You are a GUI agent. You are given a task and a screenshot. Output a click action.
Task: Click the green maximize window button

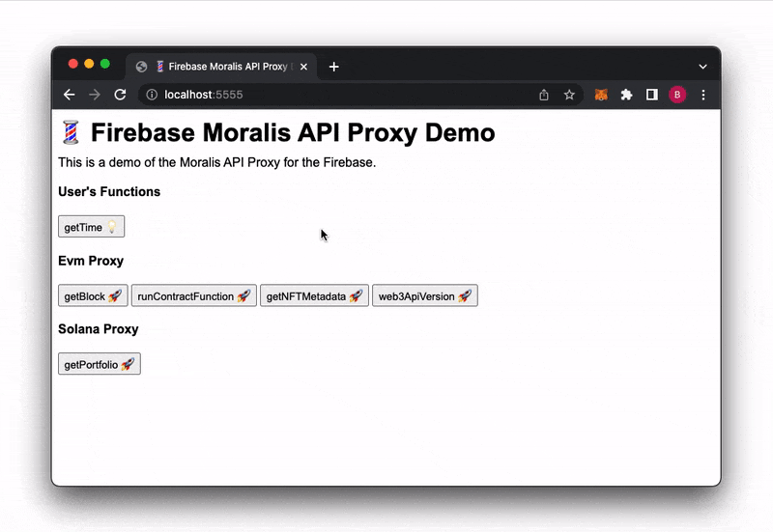[x=105, y=64]
